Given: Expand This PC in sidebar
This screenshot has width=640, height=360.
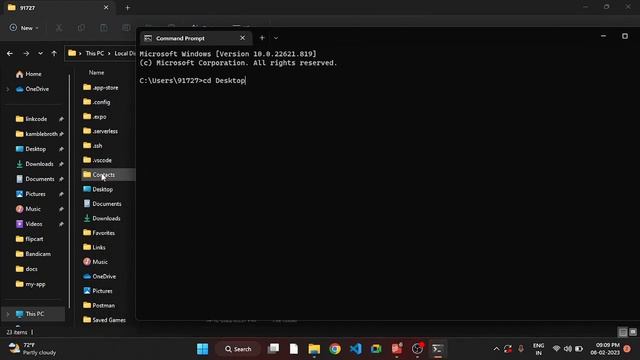Looking at the screenshot, I should [7, 314].
